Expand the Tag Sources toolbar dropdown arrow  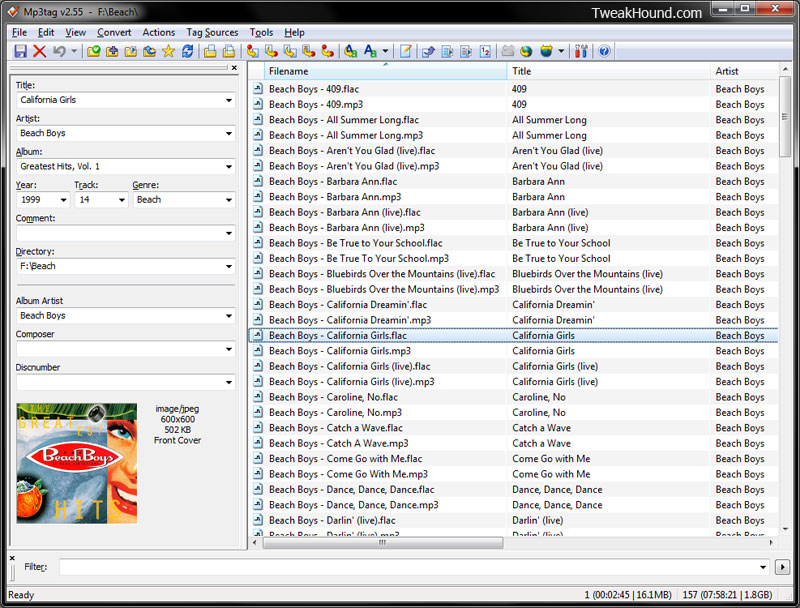561,51
